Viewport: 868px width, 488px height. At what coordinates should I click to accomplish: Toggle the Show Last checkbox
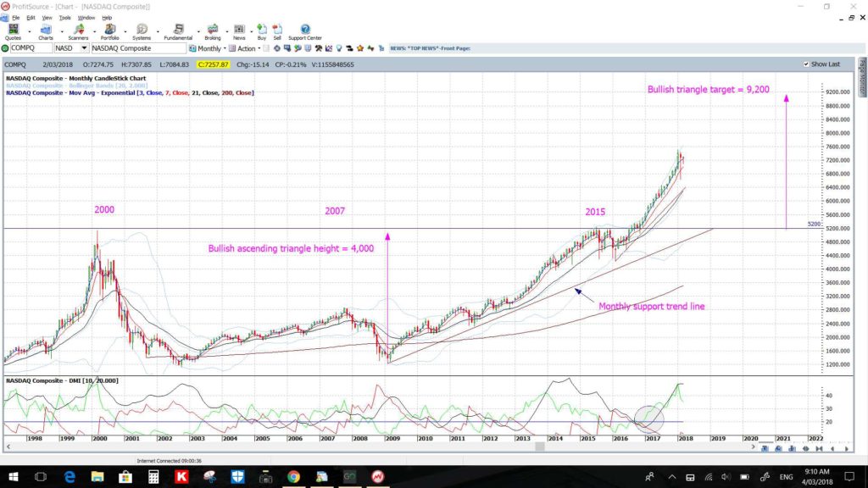(x=806, y=64)
